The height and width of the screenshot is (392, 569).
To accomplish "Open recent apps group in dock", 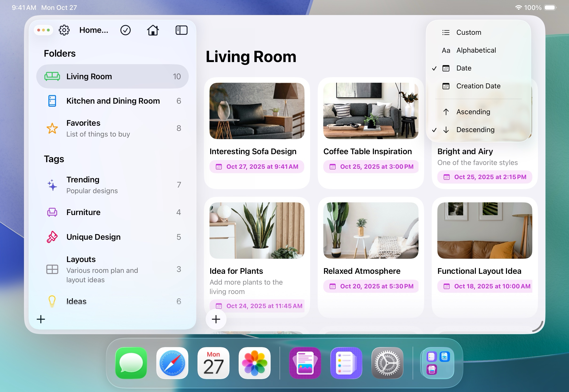I will [x=437, y=363].
